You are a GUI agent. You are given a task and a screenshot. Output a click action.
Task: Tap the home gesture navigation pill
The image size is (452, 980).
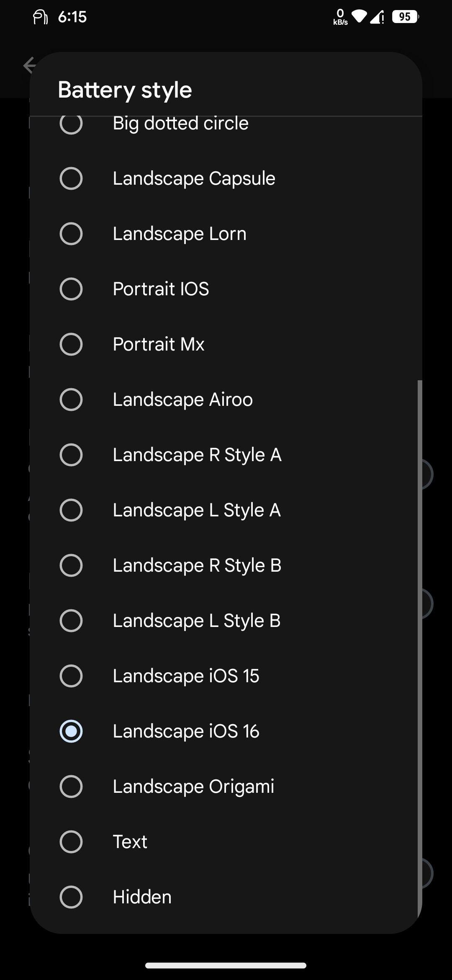click(x=226, y=965)
